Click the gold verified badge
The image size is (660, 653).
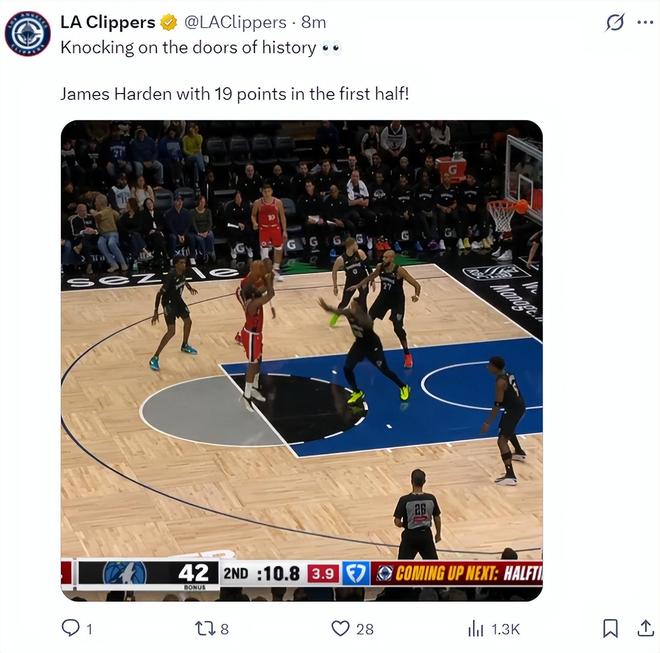(x=168, y=22)
